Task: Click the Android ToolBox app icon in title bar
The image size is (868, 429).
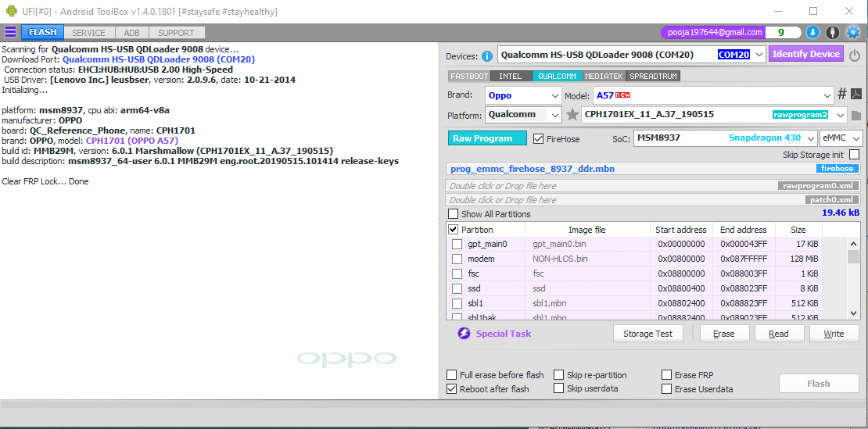Action: (x=10, y=10)
